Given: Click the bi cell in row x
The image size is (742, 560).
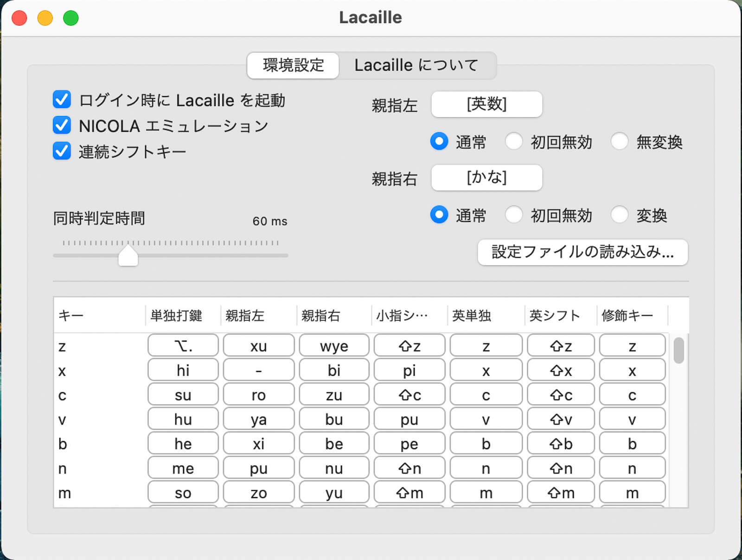Looking at the screenshot, I should point(334,370).
